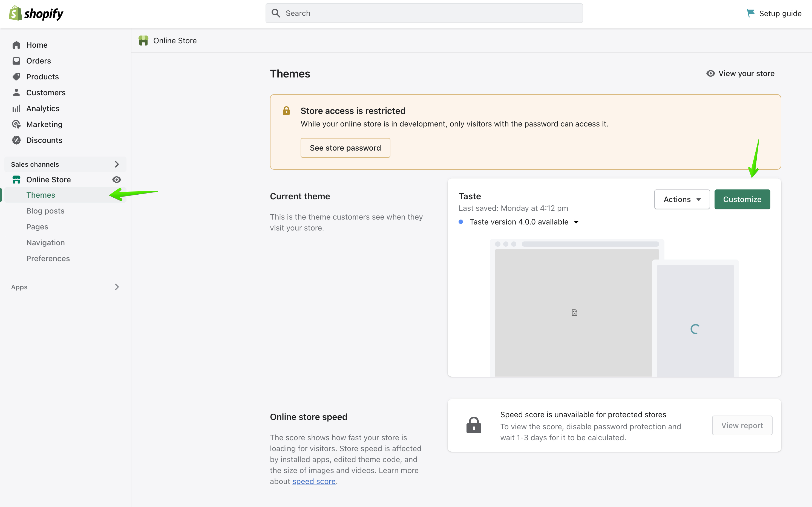Click View your store link
This screenshot has height=507, width=812.
pyautogui.click(x=746, y=73)
